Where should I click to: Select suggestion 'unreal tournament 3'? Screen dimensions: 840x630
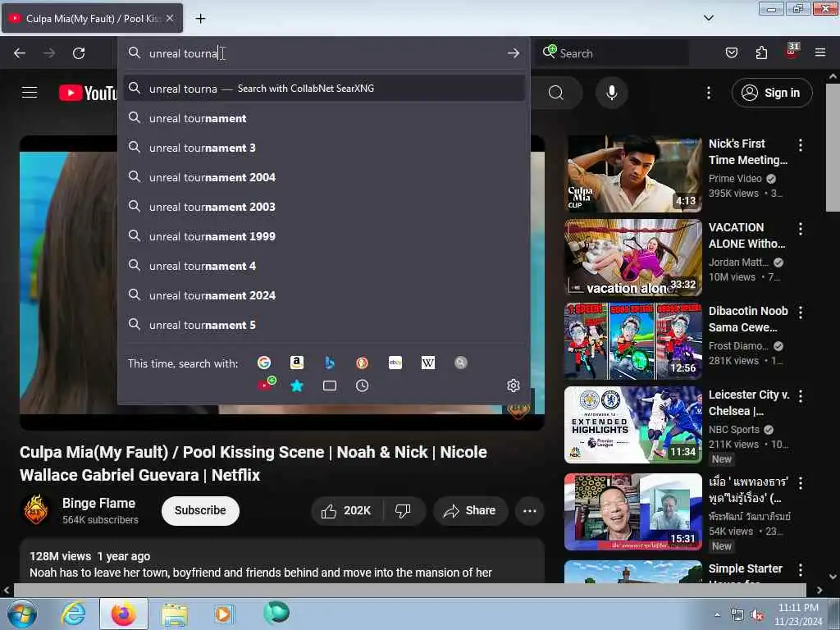click(x=324, y=148)
